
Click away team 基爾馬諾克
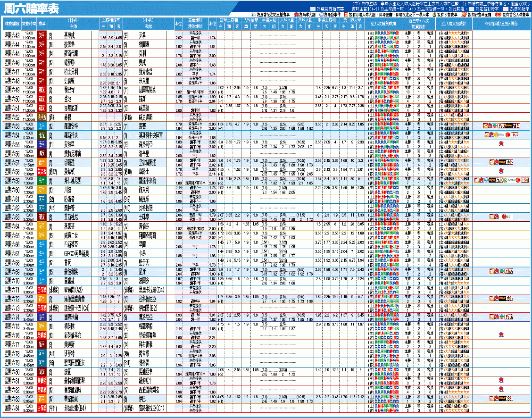click(x=148, y=90)
